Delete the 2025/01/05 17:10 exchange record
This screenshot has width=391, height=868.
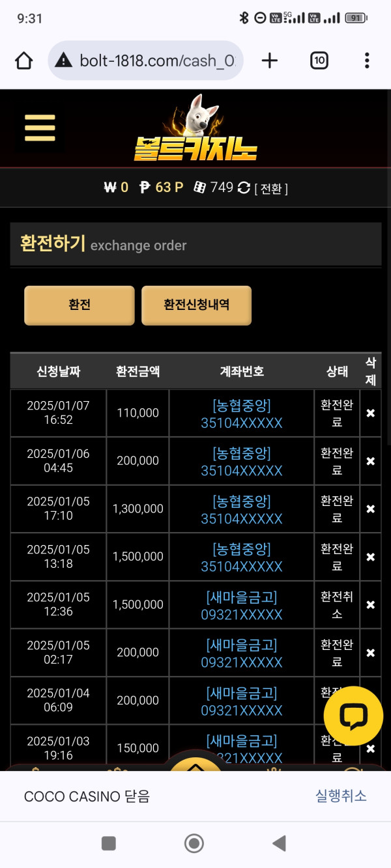pos(370,509)
